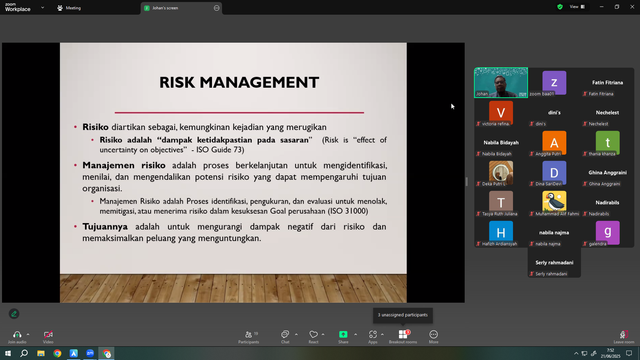The image size is (640, 360).
Task: Click the gallery panel divider handle
Action: (x=467, y=182)
